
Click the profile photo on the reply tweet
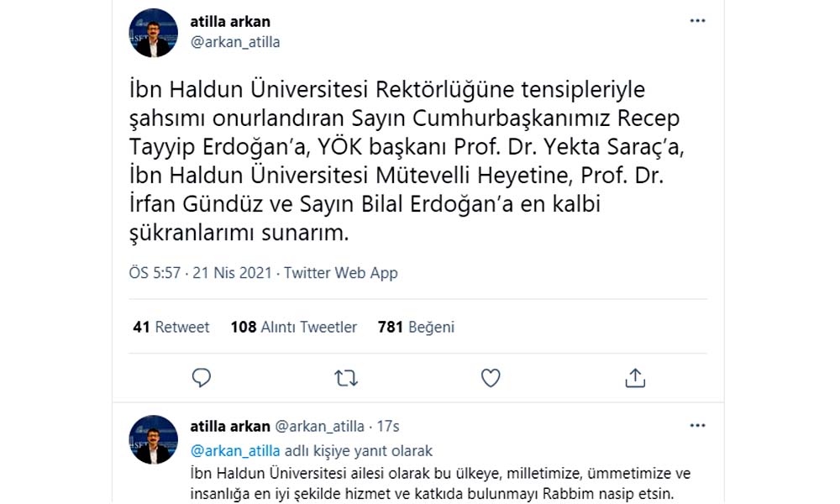tap(154, 439)
